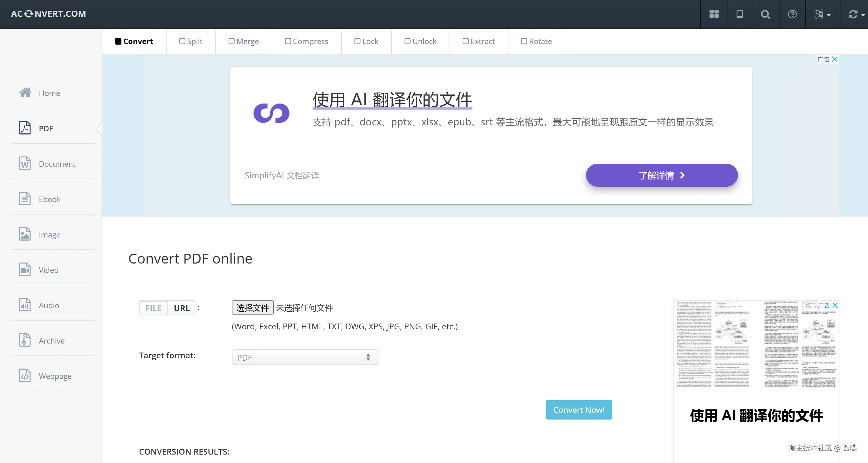The width and height of the screenshot is (868, 463).
Task: Toggle the FILE input mode
Action: 153,308
